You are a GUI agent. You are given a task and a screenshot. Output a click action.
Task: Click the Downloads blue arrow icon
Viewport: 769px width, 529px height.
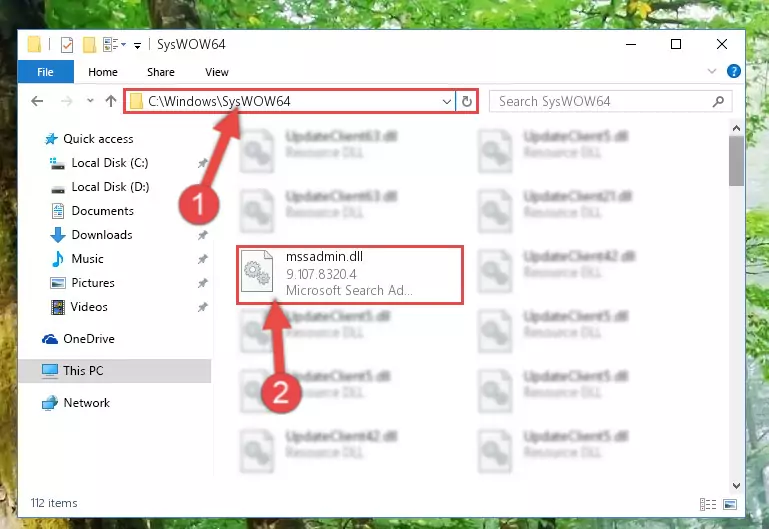[58, 235]
